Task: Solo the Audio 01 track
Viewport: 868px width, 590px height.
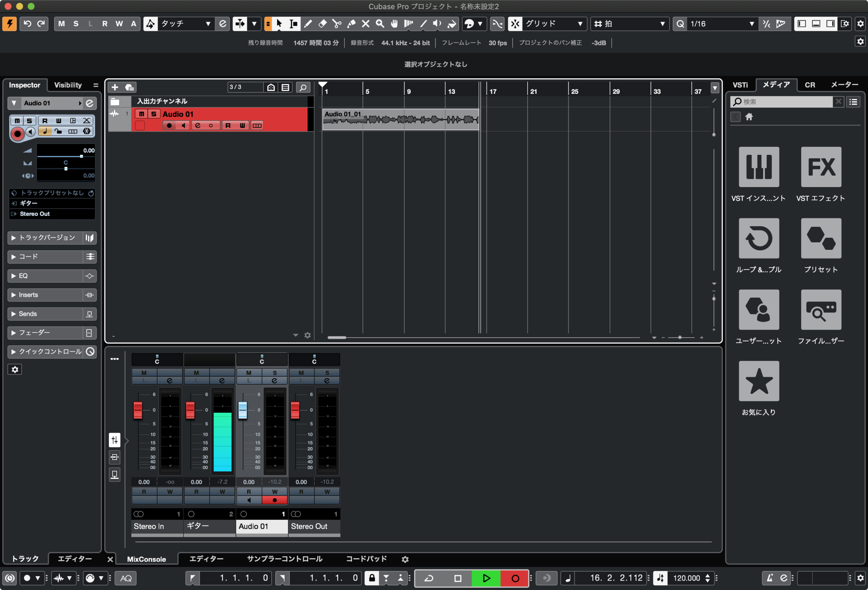Action: [154, 114]
